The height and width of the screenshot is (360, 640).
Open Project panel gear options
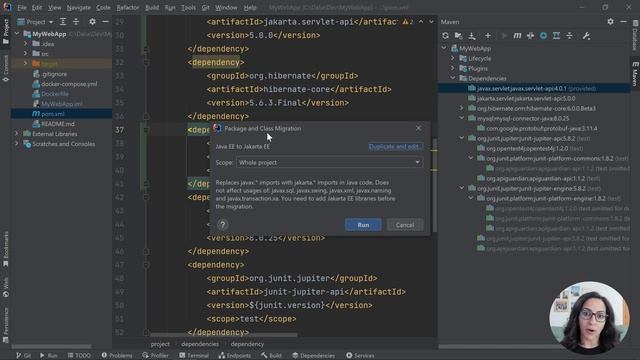pos(92,22)
